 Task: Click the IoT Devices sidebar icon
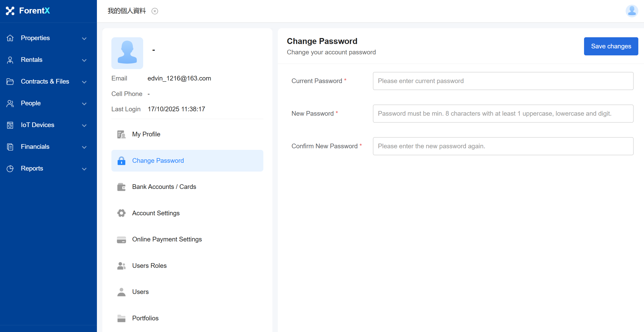(10, 125)
